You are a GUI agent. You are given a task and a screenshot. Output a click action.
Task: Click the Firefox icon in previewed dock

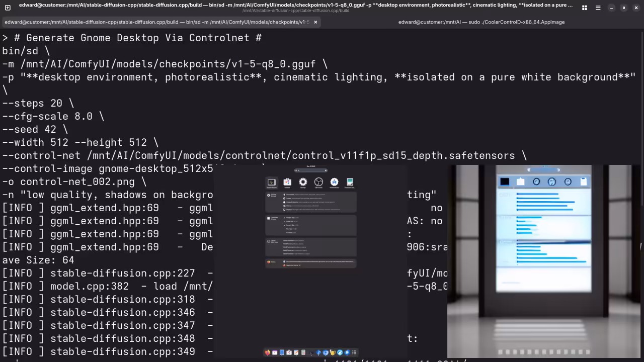pyautogui.click(x=267, y=352)
